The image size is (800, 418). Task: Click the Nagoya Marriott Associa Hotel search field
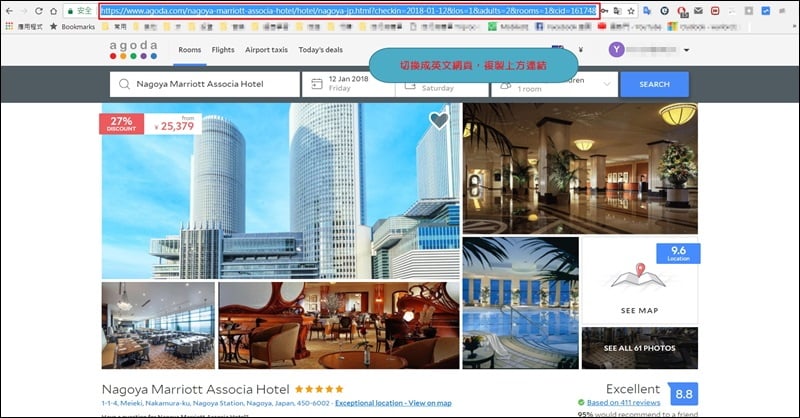click(205, 84)
